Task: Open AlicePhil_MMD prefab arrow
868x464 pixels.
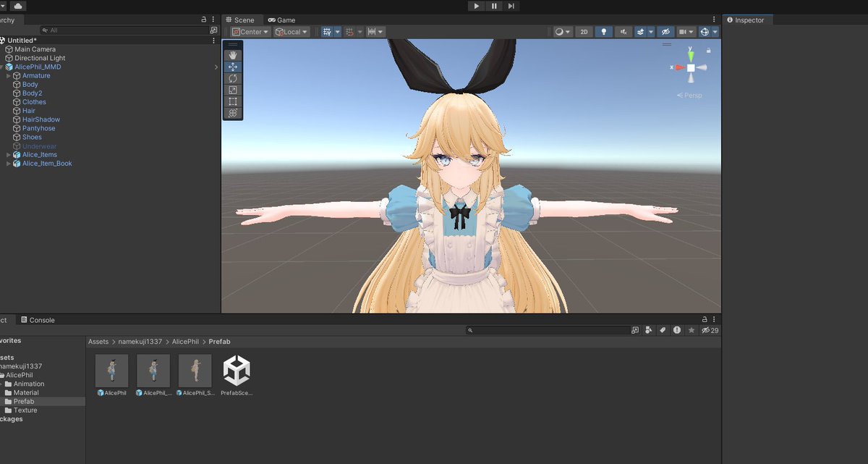Action: [216, 67]
